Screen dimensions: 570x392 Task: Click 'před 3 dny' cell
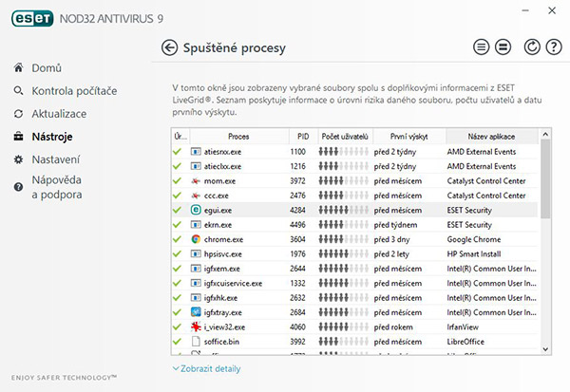click(391, 239)
